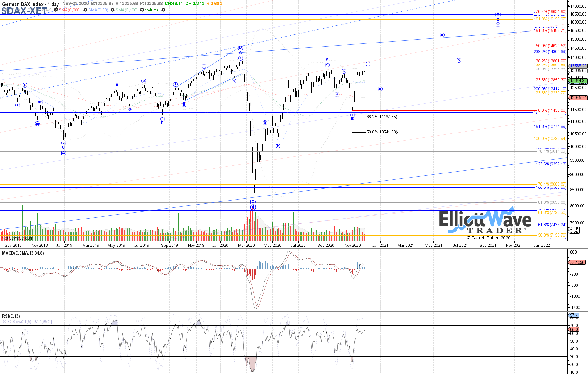Click the 65.0 RSI value tag
Screen dimensions: 588x374
(x=574, y=330)
